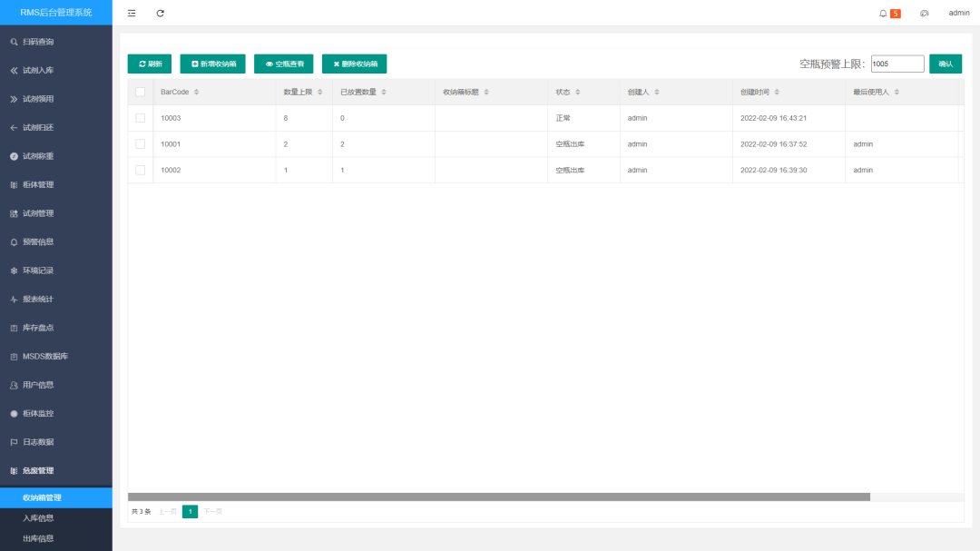Select the 出库信息 submenu item
The image size is (980, 551).
click(x=56, y=538)
